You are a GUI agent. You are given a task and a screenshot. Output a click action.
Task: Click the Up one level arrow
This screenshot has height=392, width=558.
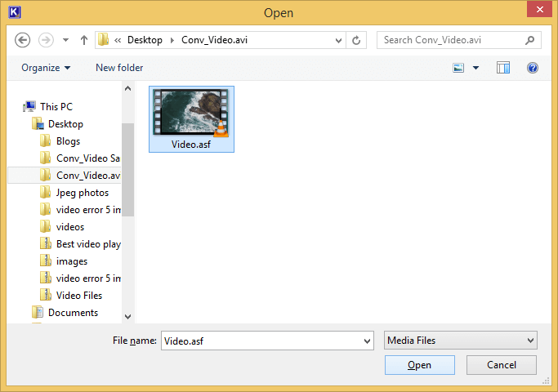coord(83,40)
